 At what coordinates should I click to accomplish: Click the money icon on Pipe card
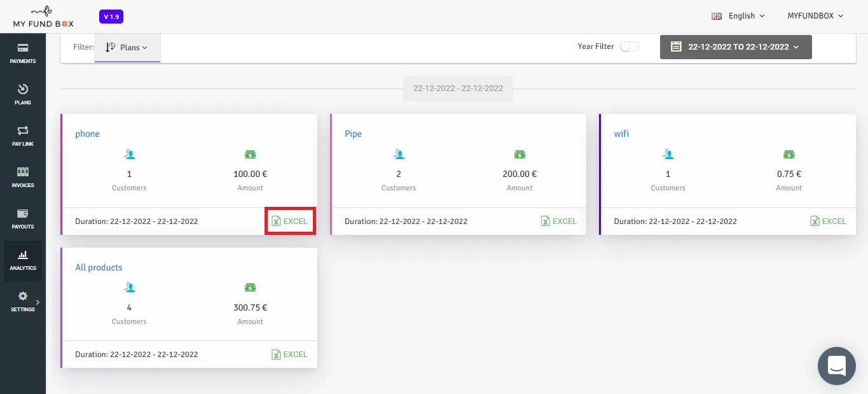[520, 154]
